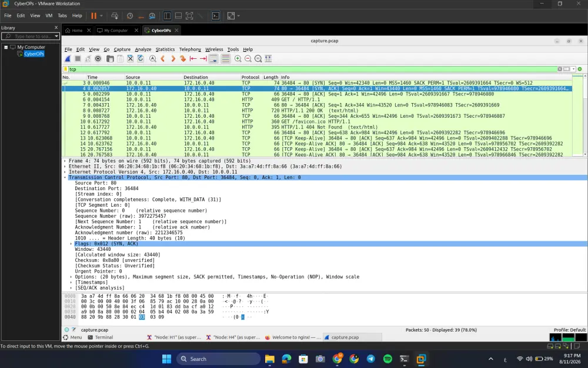Go back to previous packet arrow
This screenshot has width=588, height=368.
163,58
